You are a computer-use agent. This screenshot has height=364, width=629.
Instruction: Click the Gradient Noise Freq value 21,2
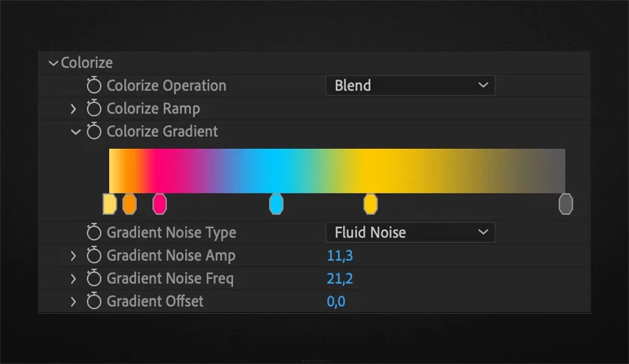coord(340,278)
